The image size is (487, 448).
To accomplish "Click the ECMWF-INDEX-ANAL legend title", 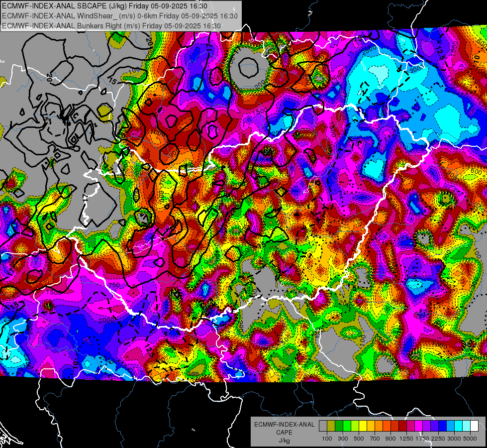I will click(x=284, y=425).
